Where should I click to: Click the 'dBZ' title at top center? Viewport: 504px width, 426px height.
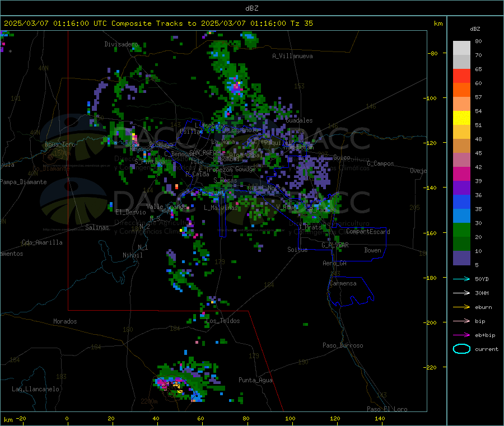pyautogui.click(x=251, y=8)
